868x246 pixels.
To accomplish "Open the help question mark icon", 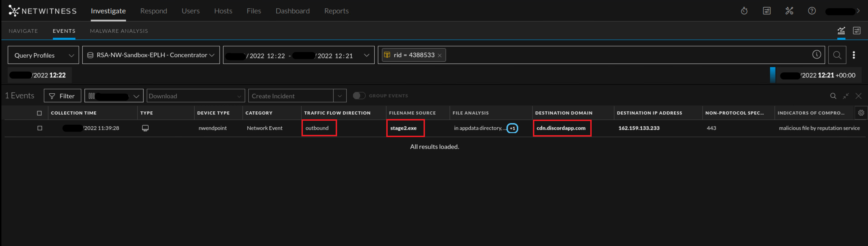I will click(x=812, y=11).
